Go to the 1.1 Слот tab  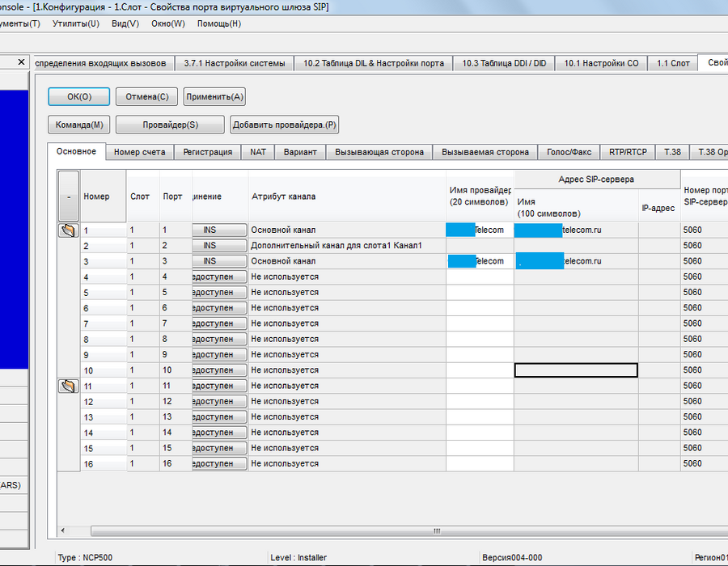click(673, 63)
